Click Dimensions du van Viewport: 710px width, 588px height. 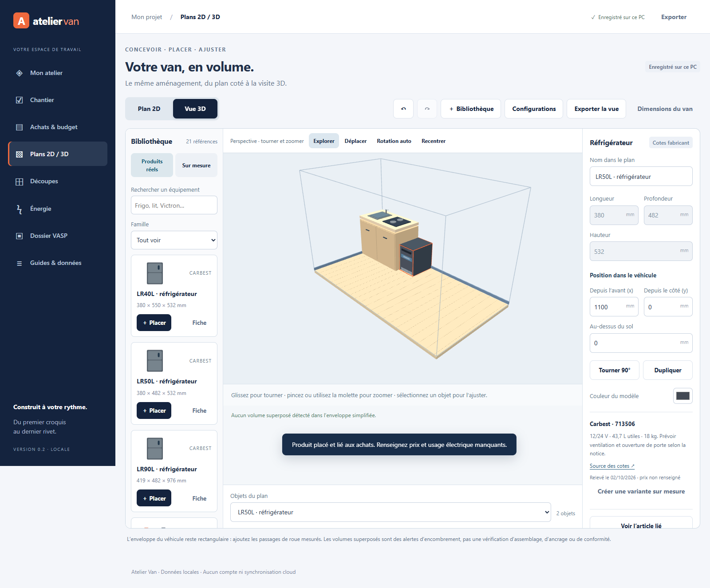[665, 109]
